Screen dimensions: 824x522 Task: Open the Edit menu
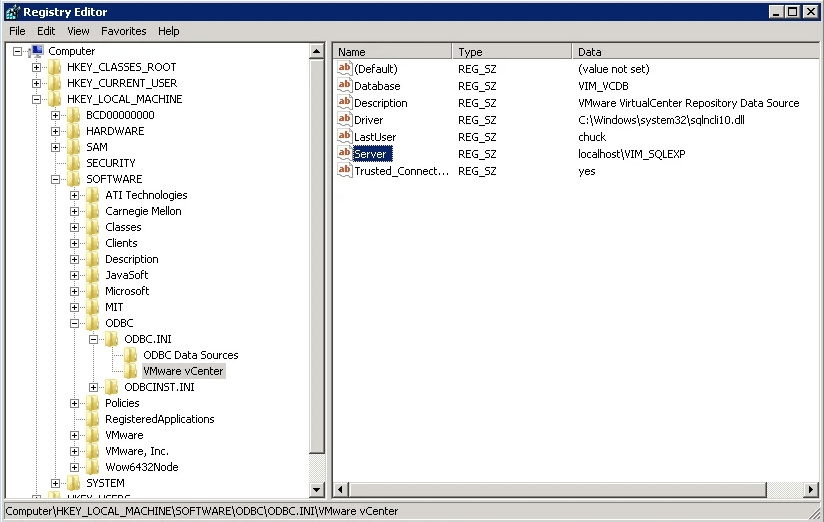46,31
